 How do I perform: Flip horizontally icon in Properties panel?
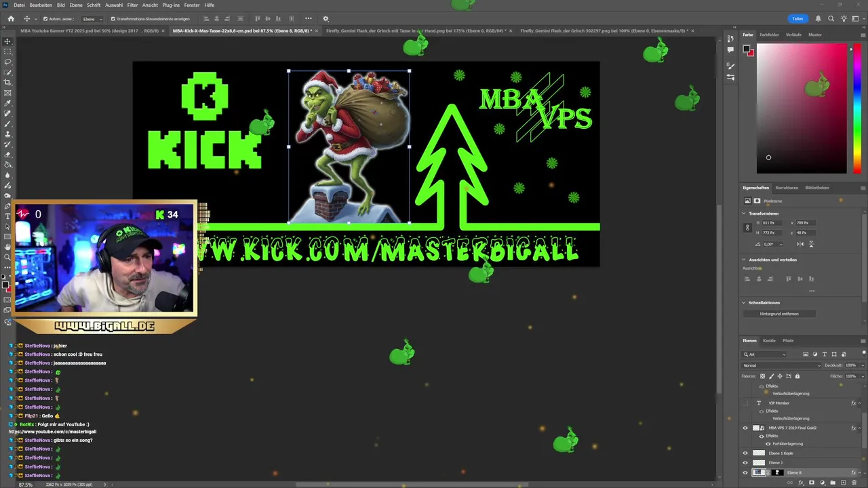(x=800, y=244)
